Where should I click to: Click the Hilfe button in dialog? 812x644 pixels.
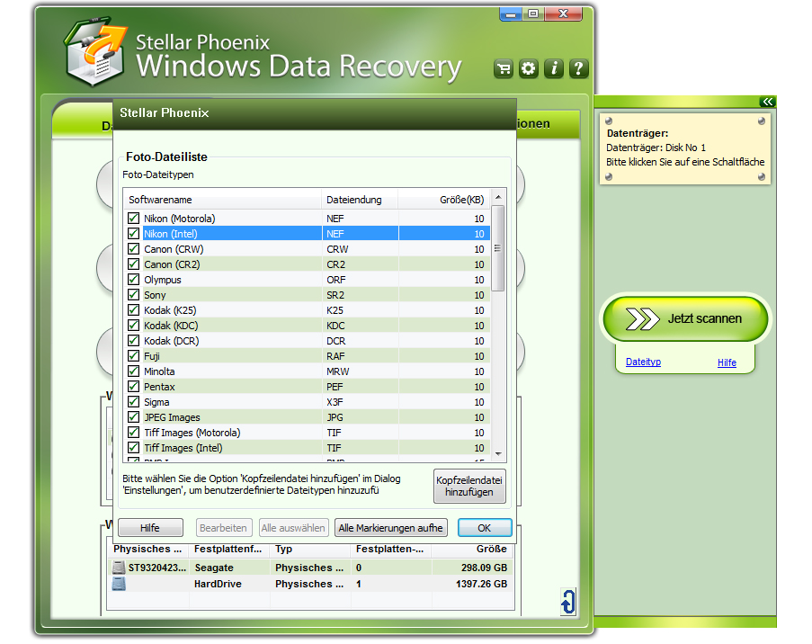point(150,528)
